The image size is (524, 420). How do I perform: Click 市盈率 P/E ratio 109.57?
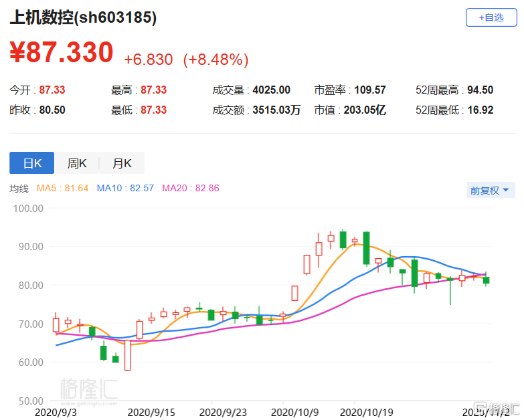[x=370, y=90]
